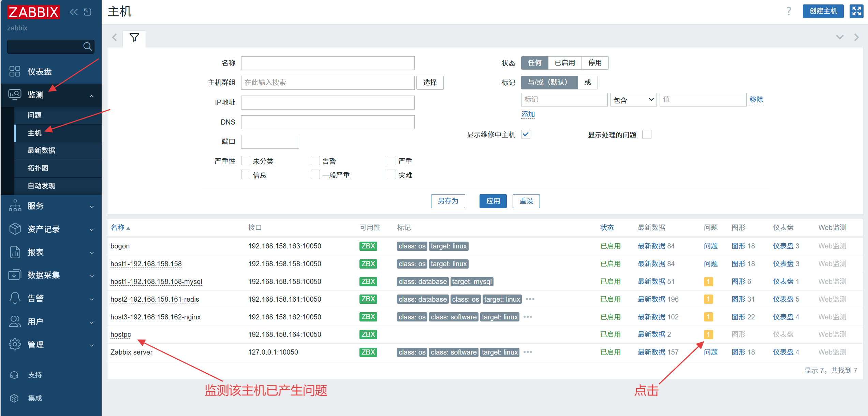The width and height of the screenshot is (868, 416).
Task: Select 或 tag evaluation option
Action: coord(587,82)
